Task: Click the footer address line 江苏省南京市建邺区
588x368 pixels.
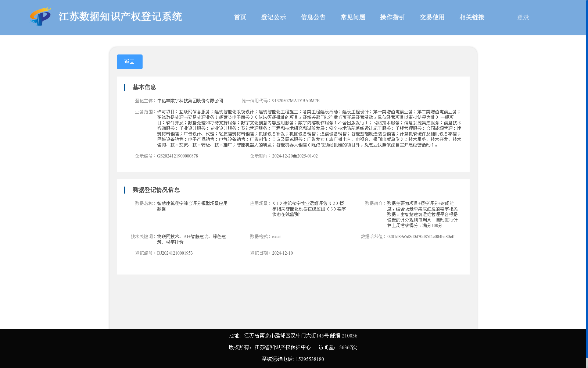Action: coord(293,336)
